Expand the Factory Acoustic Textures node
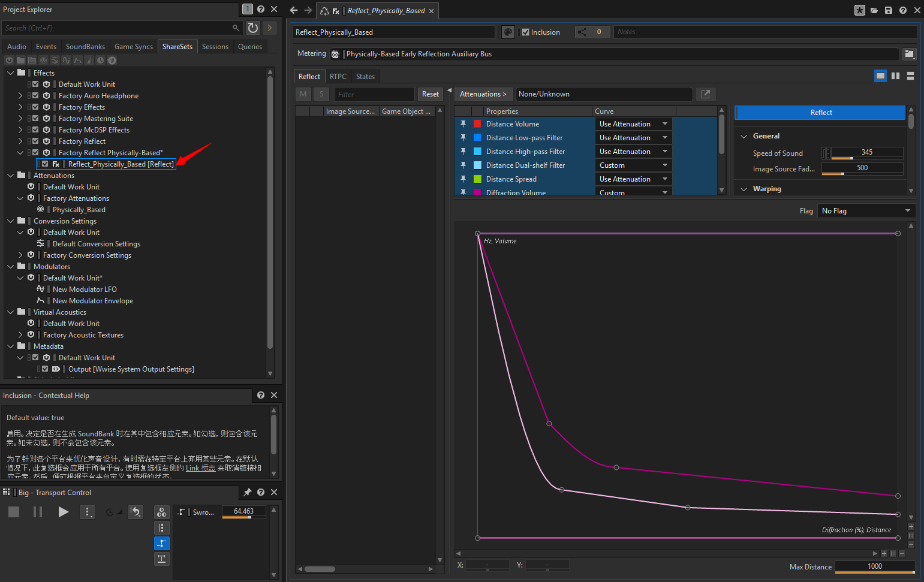 (20, 335)
